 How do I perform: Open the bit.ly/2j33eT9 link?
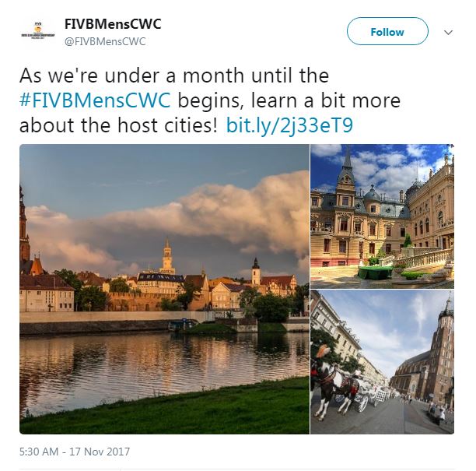point(289,125)
